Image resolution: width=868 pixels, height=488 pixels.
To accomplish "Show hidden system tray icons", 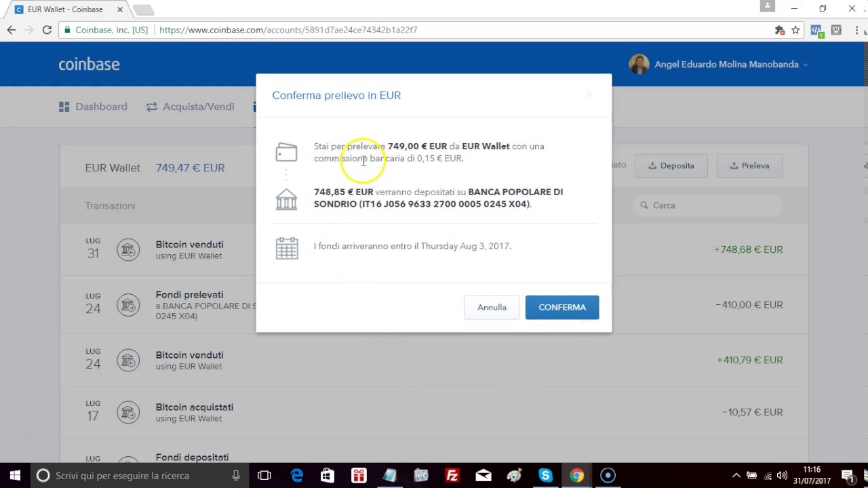I will [736, 476].
